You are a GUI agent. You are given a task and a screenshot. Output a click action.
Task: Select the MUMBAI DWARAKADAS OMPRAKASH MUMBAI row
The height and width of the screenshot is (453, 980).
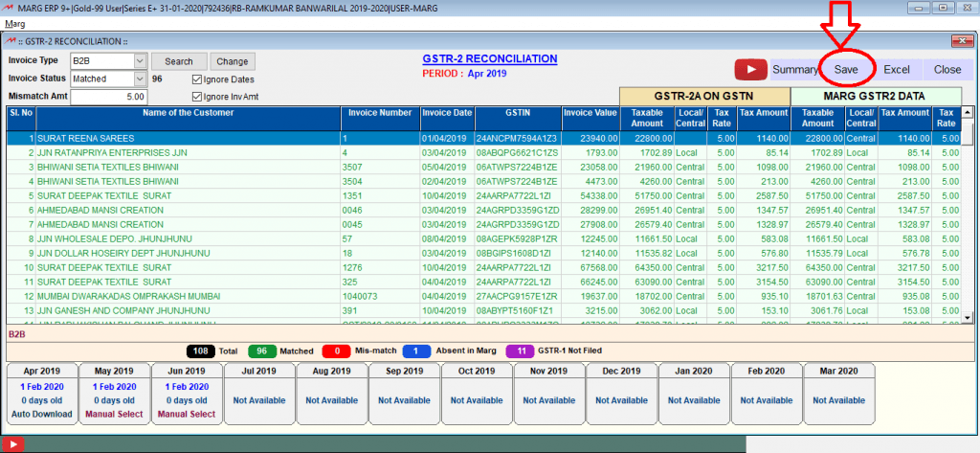pyautogui.click(x=483, y=297)
